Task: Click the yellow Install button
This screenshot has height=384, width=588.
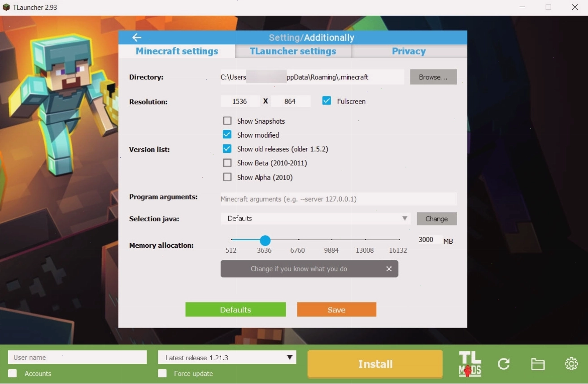Action: click(x=375, y=364)
